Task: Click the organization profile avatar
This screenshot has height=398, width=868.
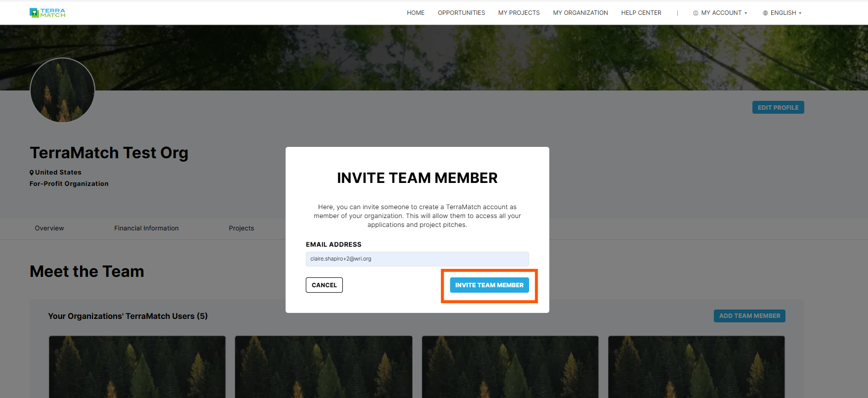Action: (x=62, y=90)
